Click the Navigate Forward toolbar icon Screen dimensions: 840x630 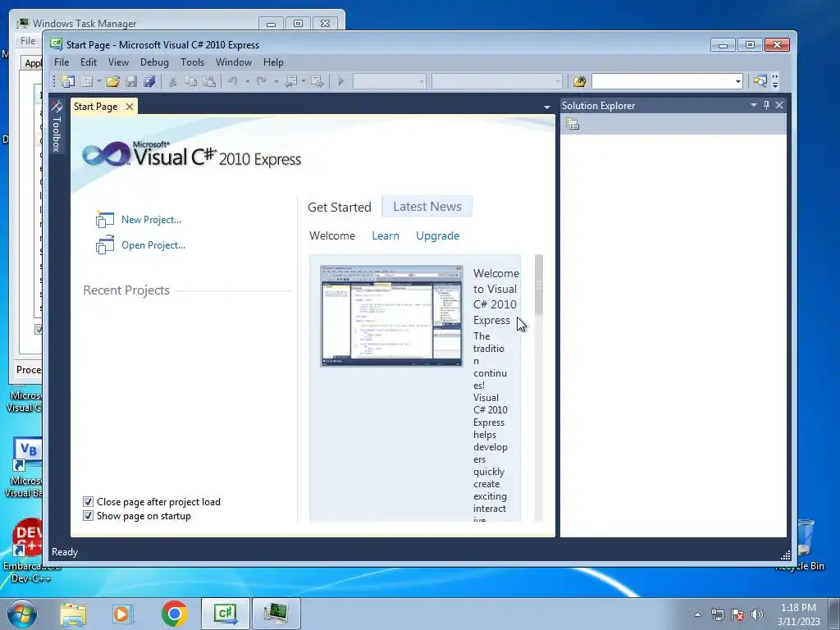click(x=317, y=81)
